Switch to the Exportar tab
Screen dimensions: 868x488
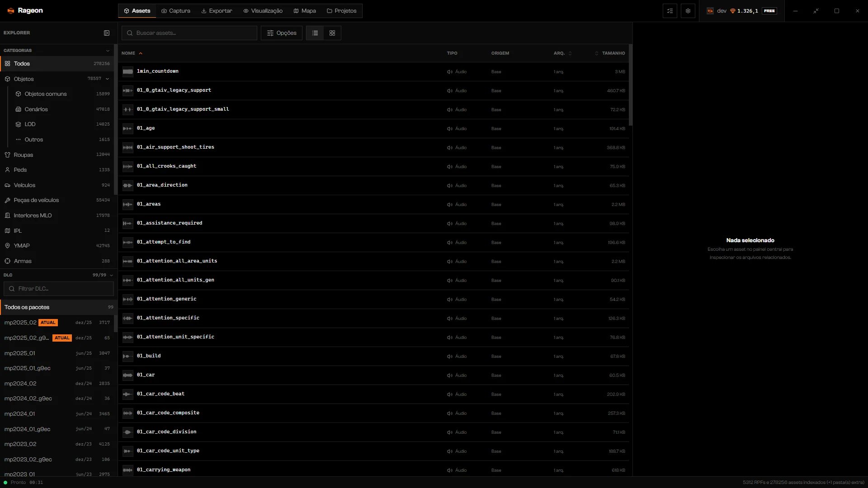click(217, 11)
